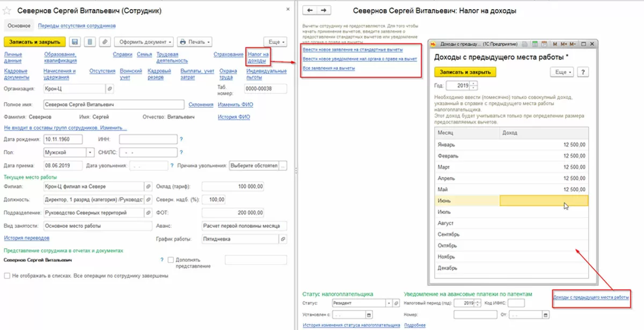Open the График работы record icon
The width and height of the screenshot is (644, 330).
(x=283, y=239)
